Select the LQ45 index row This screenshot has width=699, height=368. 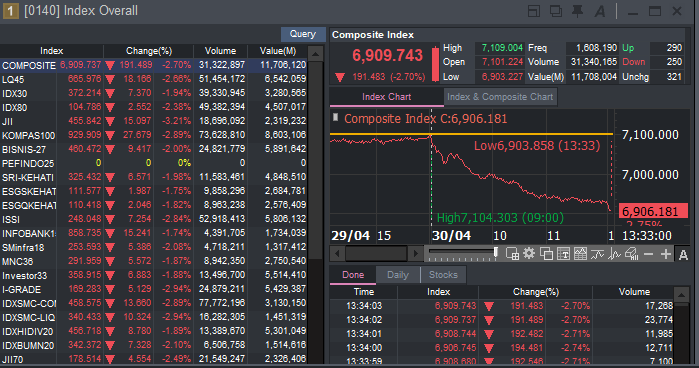[154, 79]
